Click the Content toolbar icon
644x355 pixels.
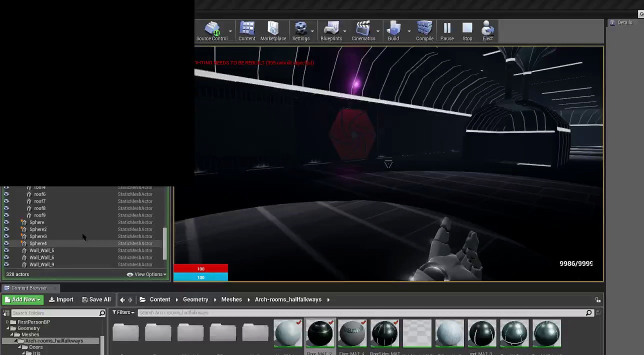point(246,31)
